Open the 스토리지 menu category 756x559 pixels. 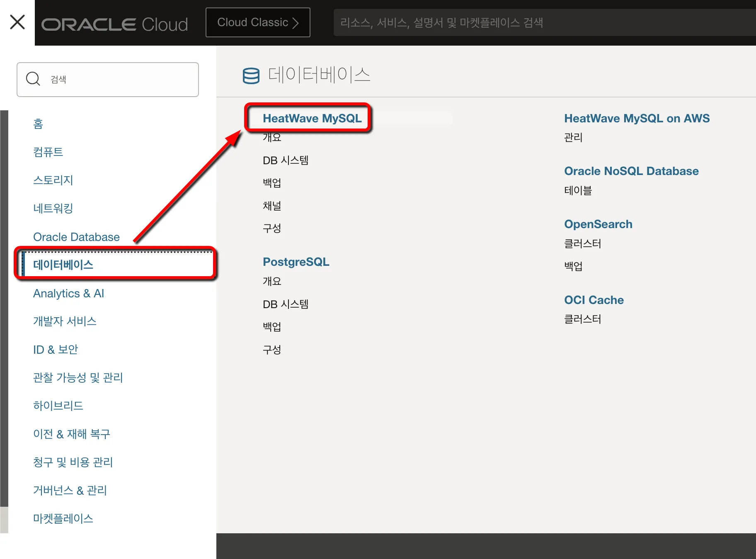coord(53,180)
